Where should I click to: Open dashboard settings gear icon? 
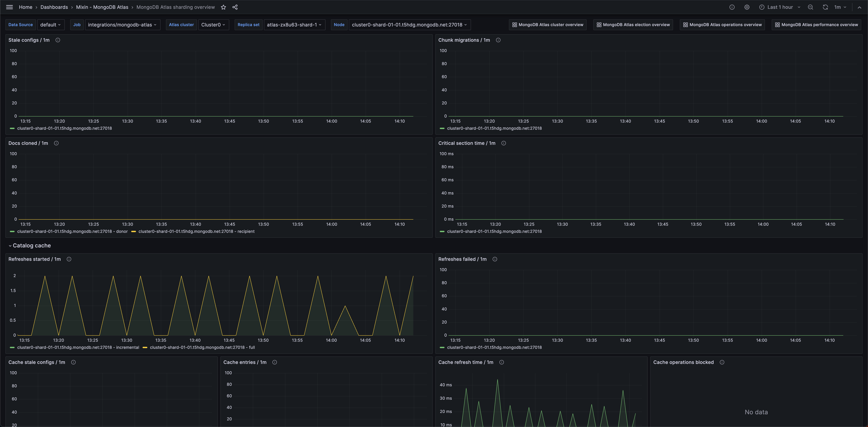[x=747, y=7]
